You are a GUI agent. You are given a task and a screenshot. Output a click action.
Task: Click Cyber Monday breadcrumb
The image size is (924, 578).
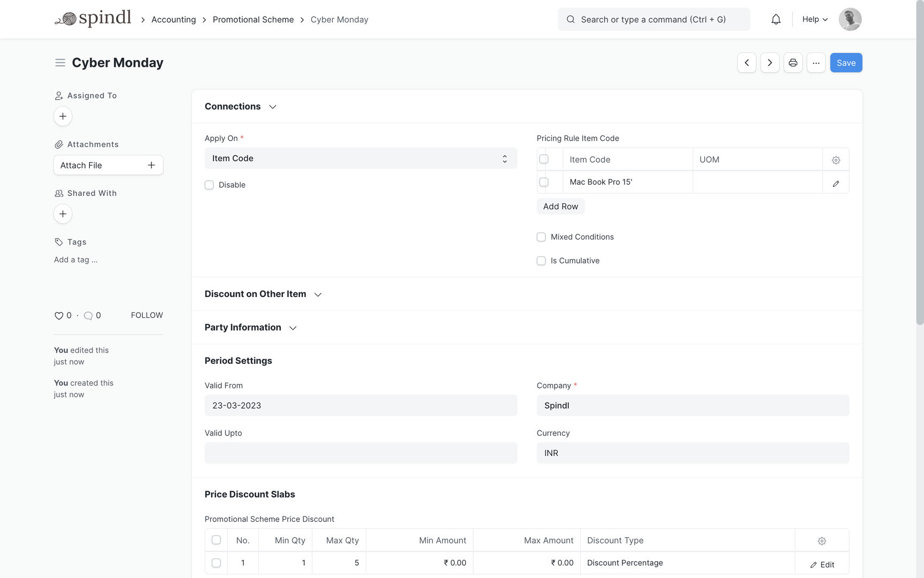(x=340, y=19)
